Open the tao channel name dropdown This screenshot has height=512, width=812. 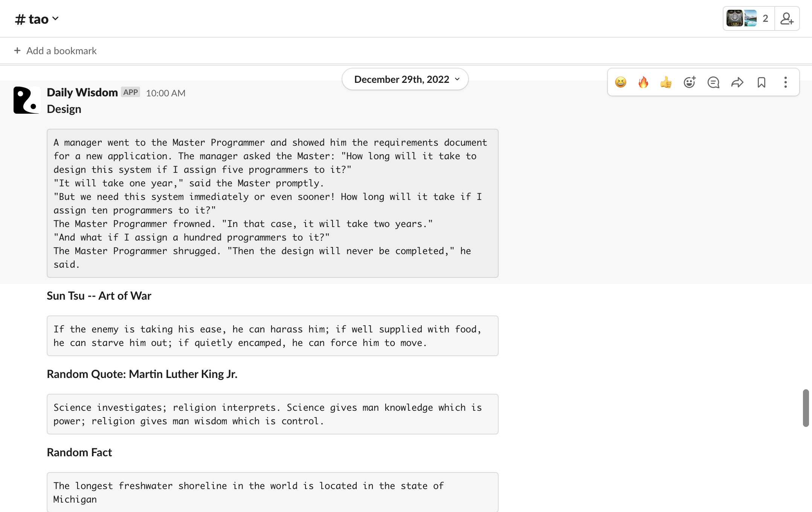coord(38,19)
